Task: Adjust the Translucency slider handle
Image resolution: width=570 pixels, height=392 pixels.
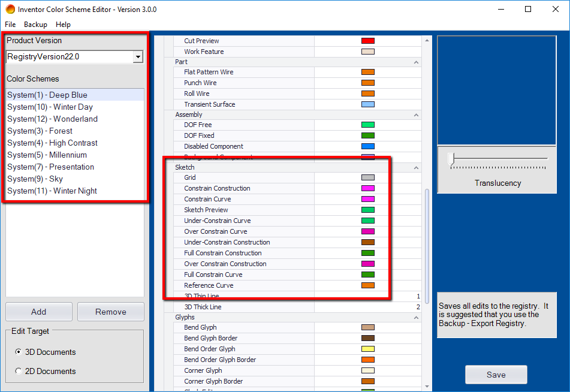Action: pyautogui.click(x=451, y=159)
